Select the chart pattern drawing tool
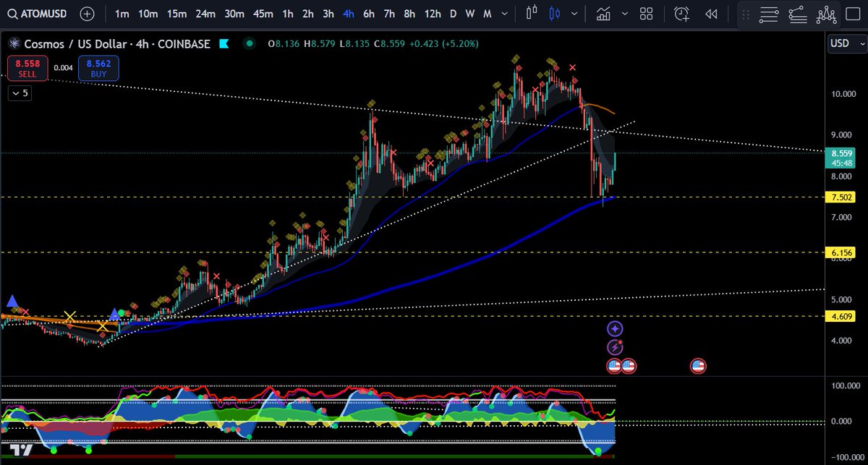The image size is (868, 465). click(x=826, y=13)
